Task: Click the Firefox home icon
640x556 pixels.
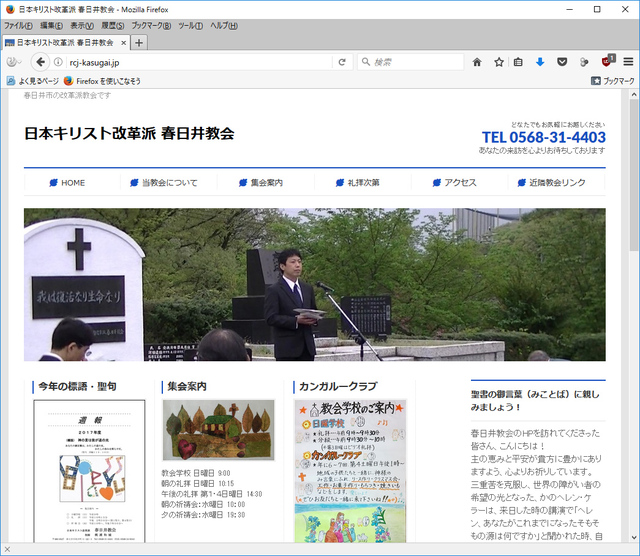Action: click(477, 62)
